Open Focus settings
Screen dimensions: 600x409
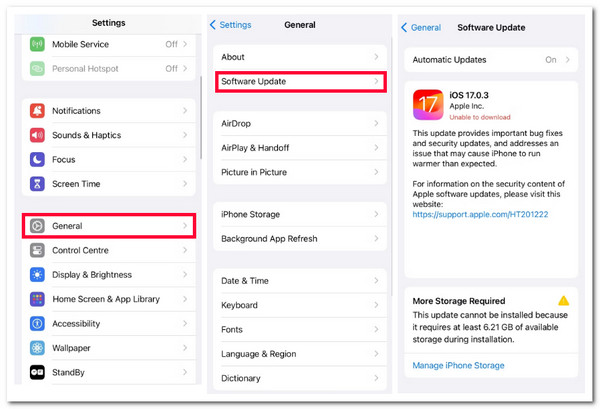(x=109, y=160)
